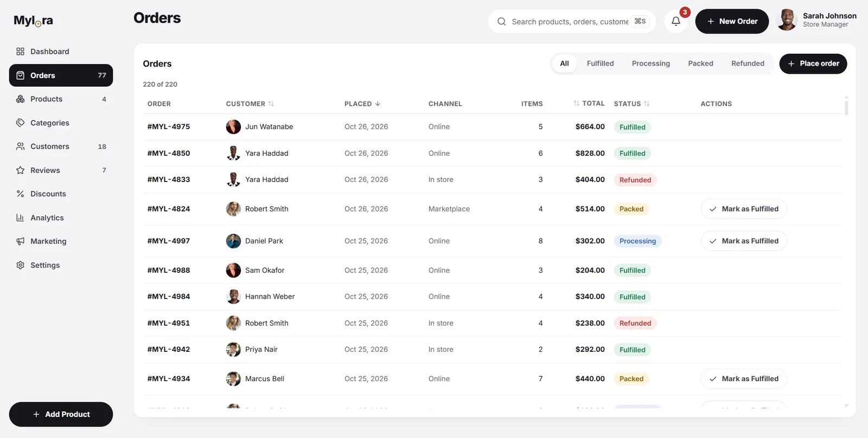
Task: Click Priya Nair's avatar
Action: click(x=233, y=350)
